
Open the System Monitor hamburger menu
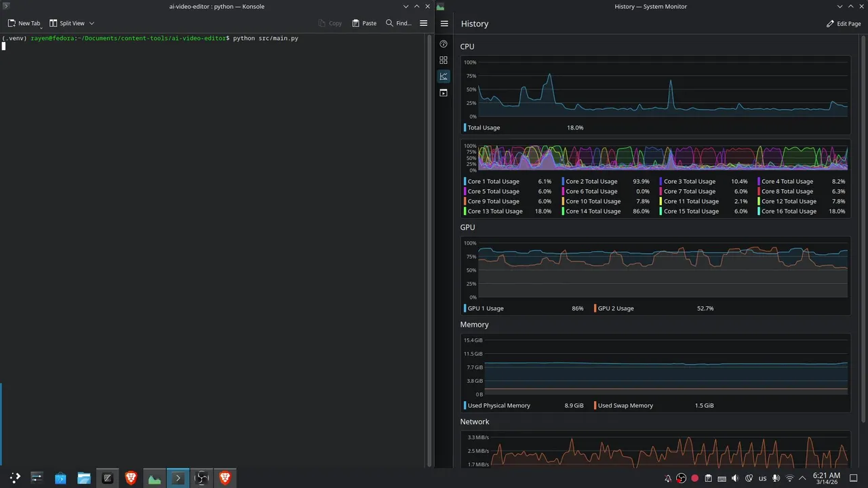(x=444, y=24)
